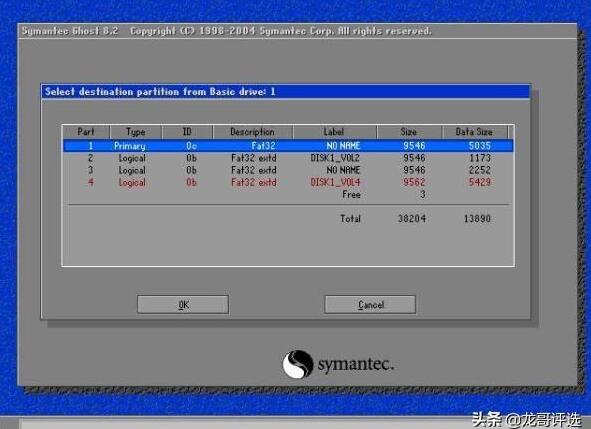Click the Symantec logo icon
The height and width of the screenshot is (429, 591).
[x=298, y=364]
